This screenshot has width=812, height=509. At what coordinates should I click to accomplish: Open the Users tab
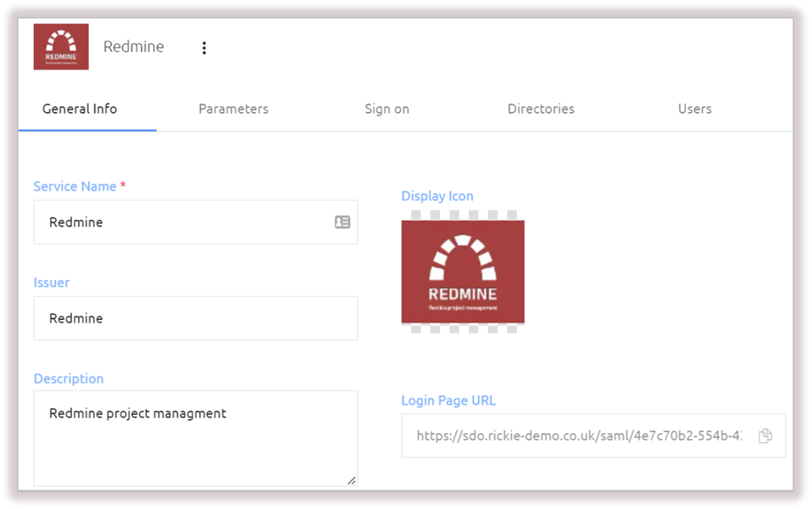(695, 109)
